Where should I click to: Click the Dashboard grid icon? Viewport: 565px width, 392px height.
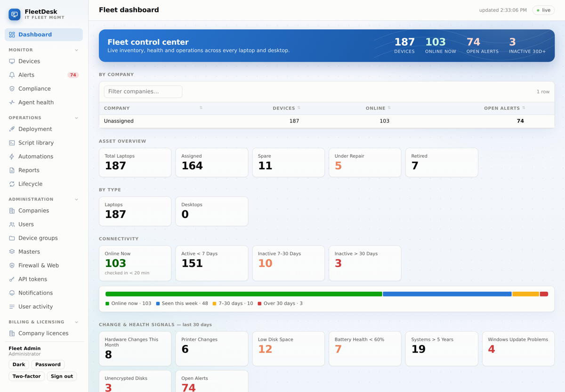(x=12, y=35)
